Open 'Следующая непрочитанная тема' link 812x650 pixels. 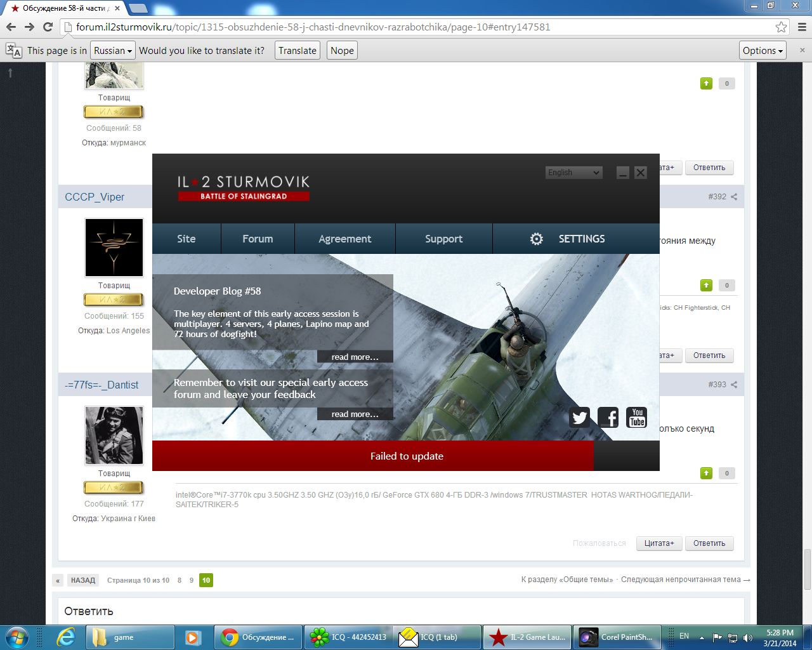click(686, 580)
